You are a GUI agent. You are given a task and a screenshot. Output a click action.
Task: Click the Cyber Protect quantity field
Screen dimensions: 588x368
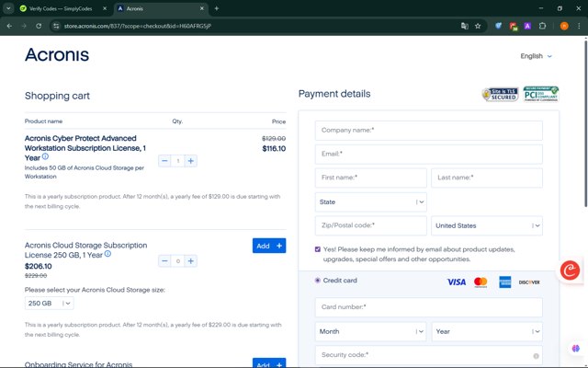pos(177,161)
